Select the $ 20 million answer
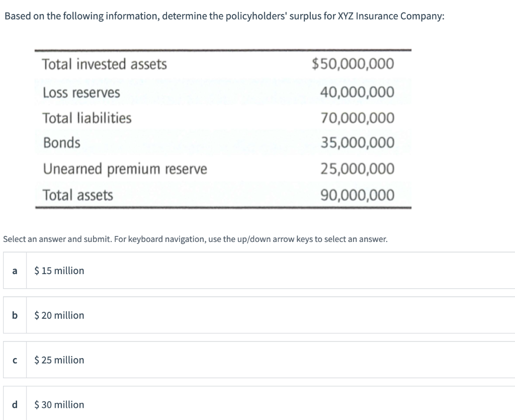 259,315
